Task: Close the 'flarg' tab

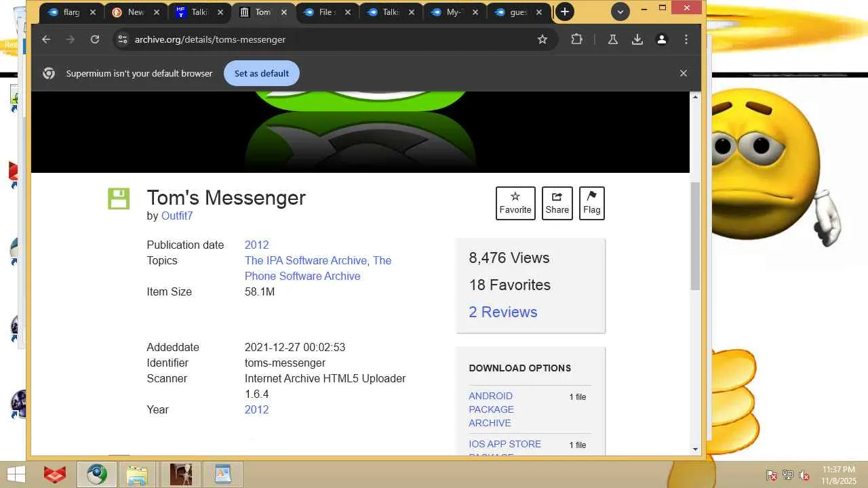Action: pos(93,12)
